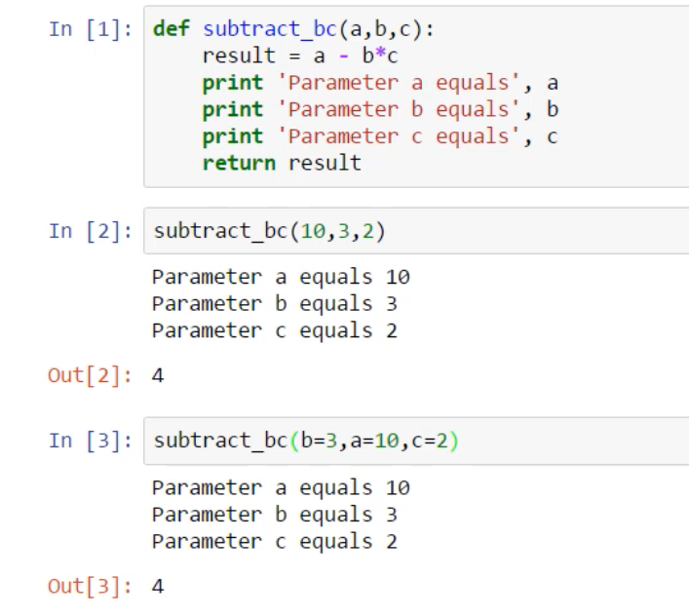Click 'Parameter c equals 2' in third cell output

pyautogui.click(x=275, y=541)
